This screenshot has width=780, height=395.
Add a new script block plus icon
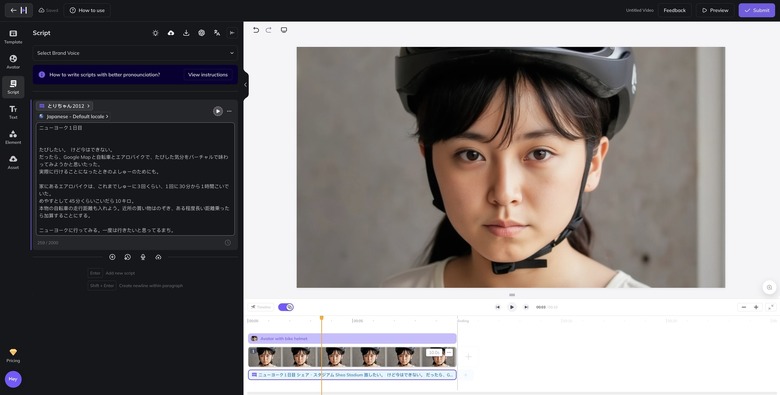click(x=112, y=257)
